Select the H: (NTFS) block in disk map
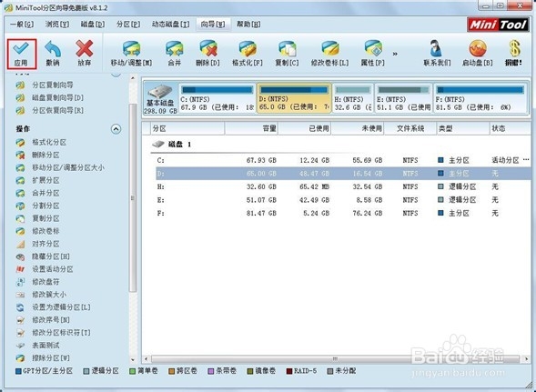Screen dimensions: 536x392 click(353, 98)
